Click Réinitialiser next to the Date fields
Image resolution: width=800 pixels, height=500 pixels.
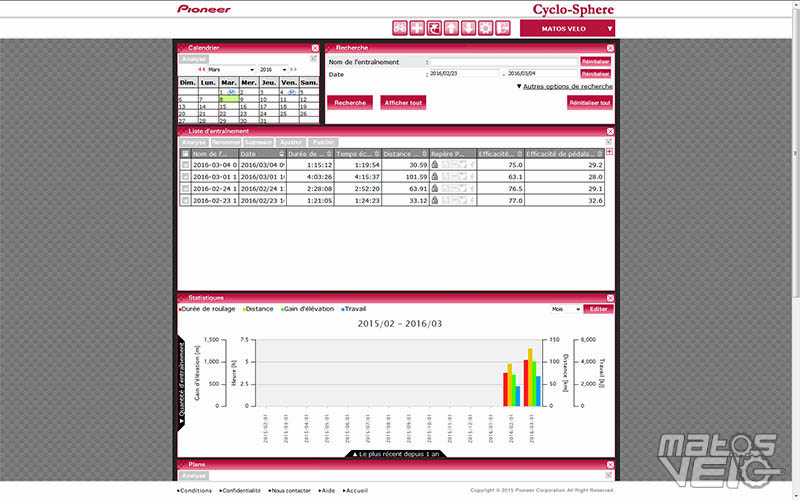[x=595, y=74]
